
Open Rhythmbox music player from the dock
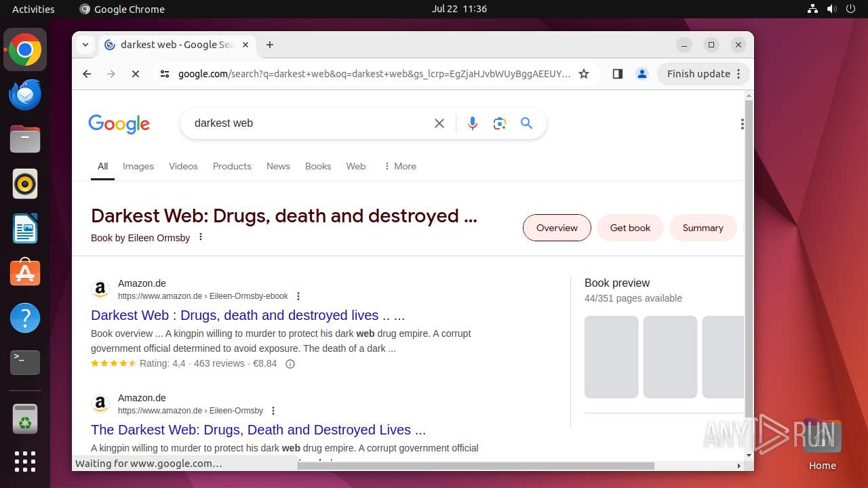[25, 184]
